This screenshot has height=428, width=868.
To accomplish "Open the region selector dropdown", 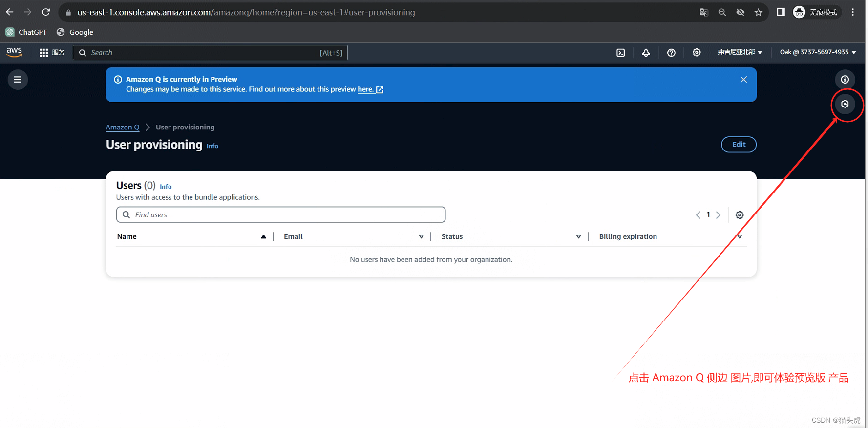I will tap(740, 52).
